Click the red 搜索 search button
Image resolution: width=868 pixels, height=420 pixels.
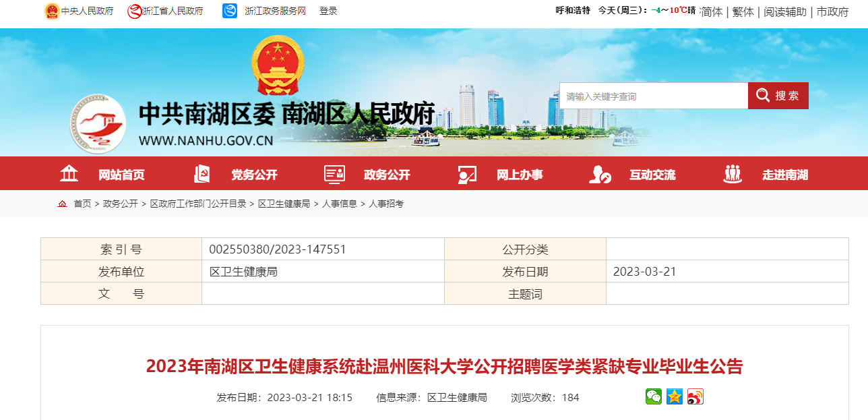[x=778, y=96]
